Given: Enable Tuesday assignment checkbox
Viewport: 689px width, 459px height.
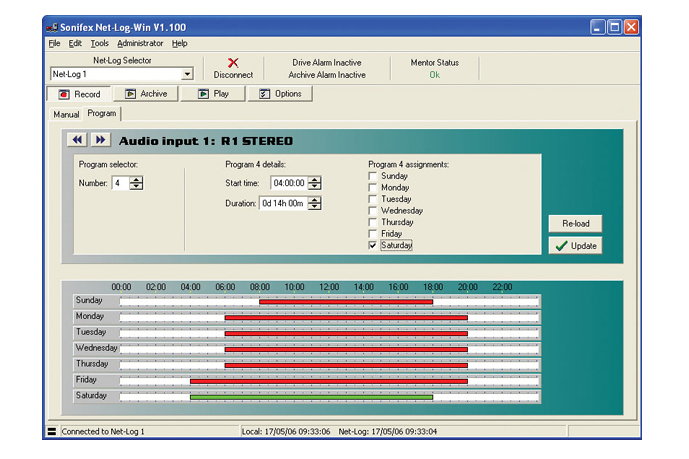Looking at the screenshot, I should click(373, 199).
